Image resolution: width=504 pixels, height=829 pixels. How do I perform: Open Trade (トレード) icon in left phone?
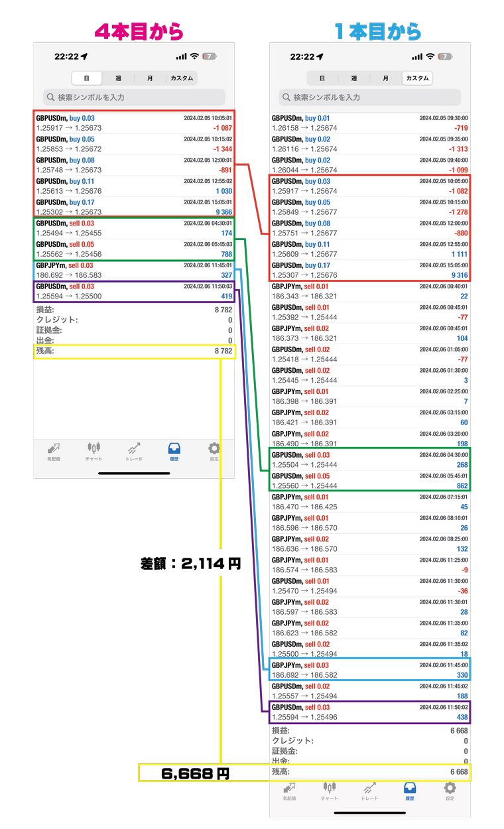[x=134, y=450]
